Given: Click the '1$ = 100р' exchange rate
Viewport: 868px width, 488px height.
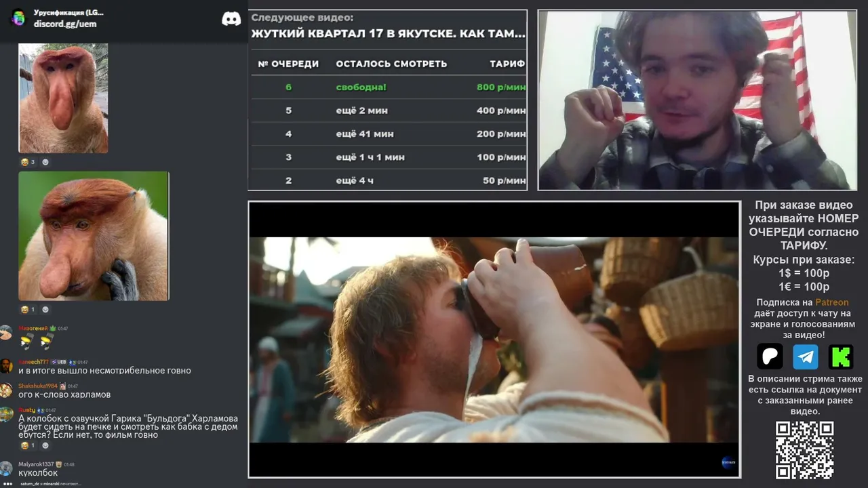Looking at the screenshot, I should (804, 273).
